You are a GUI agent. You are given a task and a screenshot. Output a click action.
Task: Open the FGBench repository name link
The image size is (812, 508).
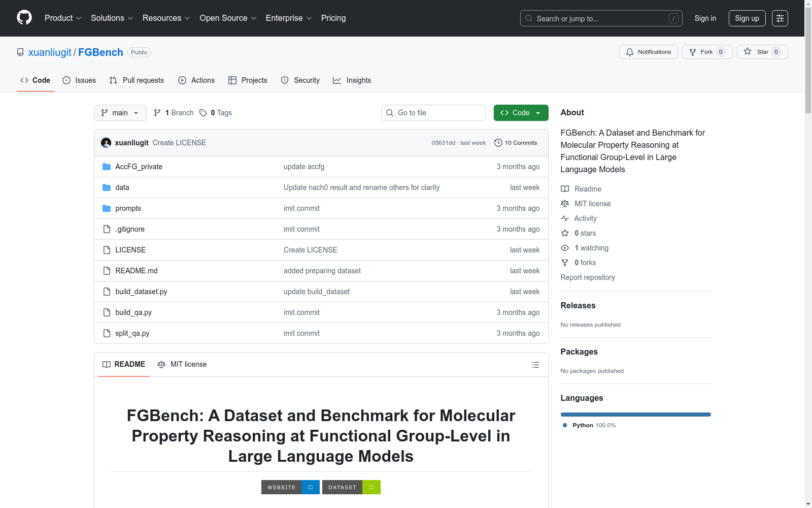(x=100, y=52)
